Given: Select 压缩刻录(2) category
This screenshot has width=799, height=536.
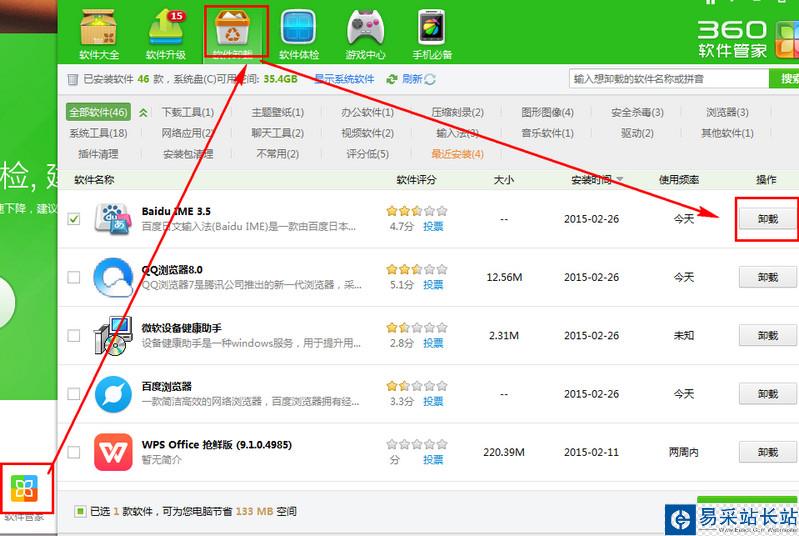Looking at the screenshot, I should [x=457, y=112].
